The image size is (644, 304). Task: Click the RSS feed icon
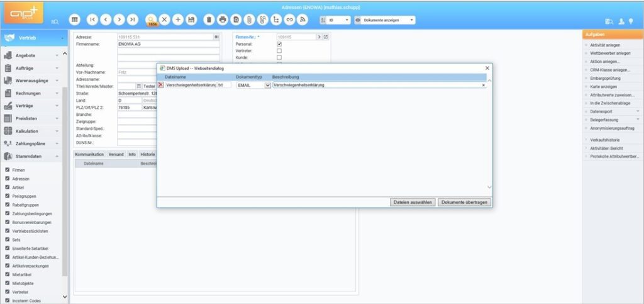tap(303, 20)
